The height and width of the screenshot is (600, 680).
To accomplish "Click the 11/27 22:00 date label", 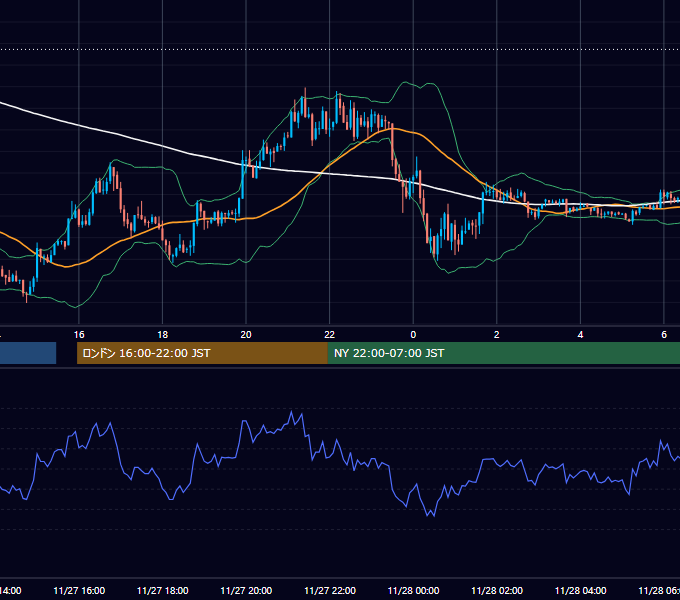I will click(330, 590).
